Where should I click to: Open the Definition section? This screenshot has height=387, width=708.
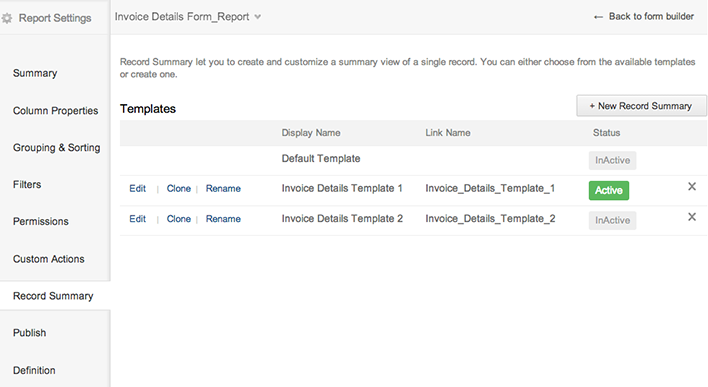point(34,370)
